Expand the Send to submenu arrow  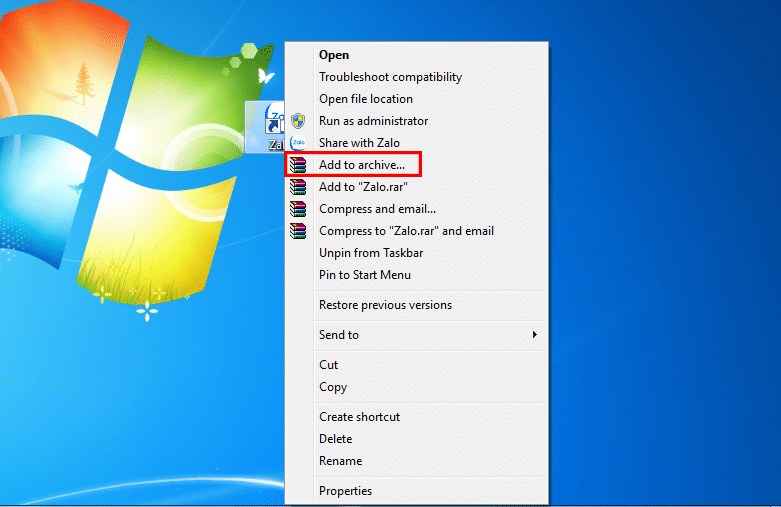tap(534, 335)
